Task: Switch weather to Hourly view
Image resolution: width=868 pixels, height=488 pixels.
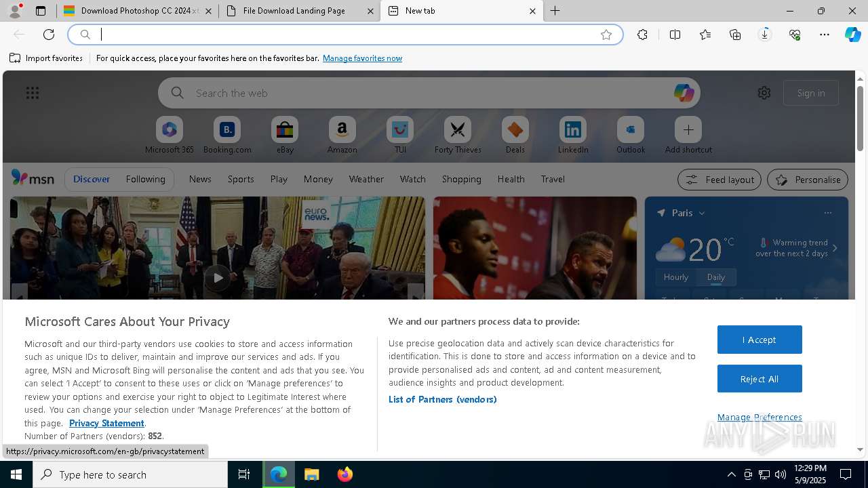Action: click(x=676, y=277)
